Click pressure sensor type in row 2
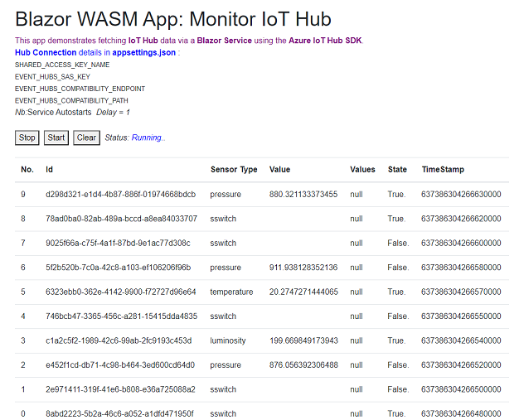This screenshot has width=519, height=420. [x=226, y=365]
